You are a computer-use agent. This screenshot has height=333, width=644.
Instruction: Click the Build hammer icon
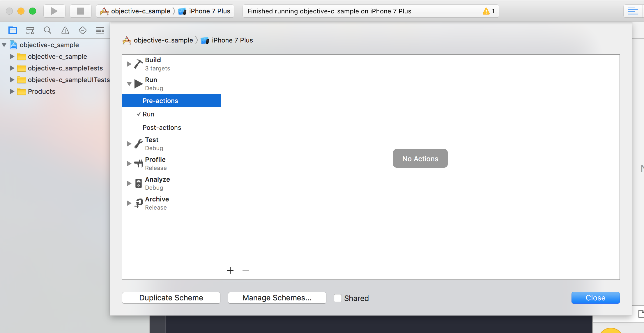[x=139, y=64]
